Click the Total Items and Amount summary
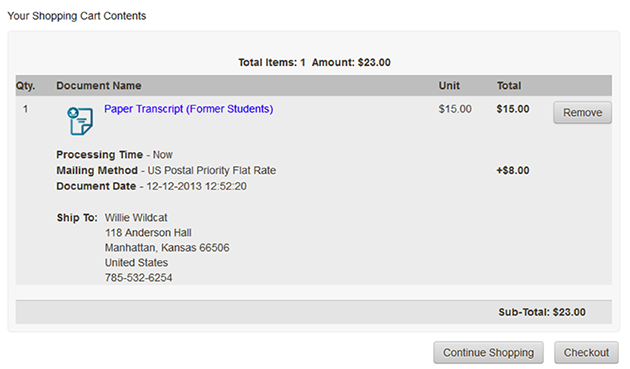Image resolution: width=630 pixels, height=369 pixels. 314,62
